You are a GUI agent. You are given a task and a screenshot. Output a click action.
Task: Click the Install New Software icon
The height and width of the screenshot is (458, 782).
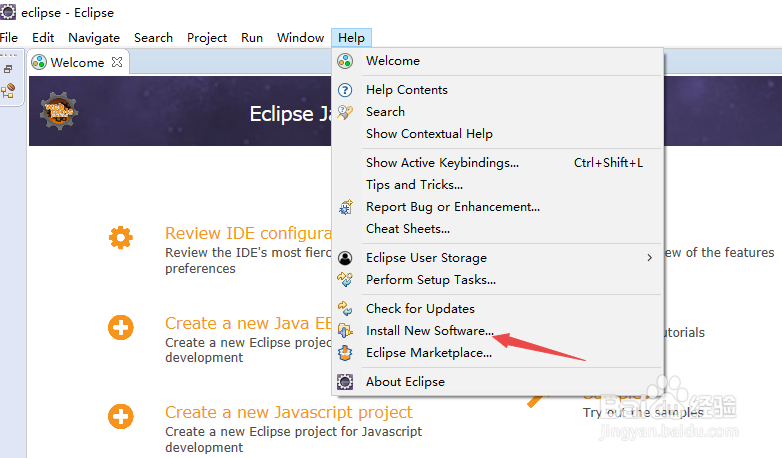click(x=345, y=331)
